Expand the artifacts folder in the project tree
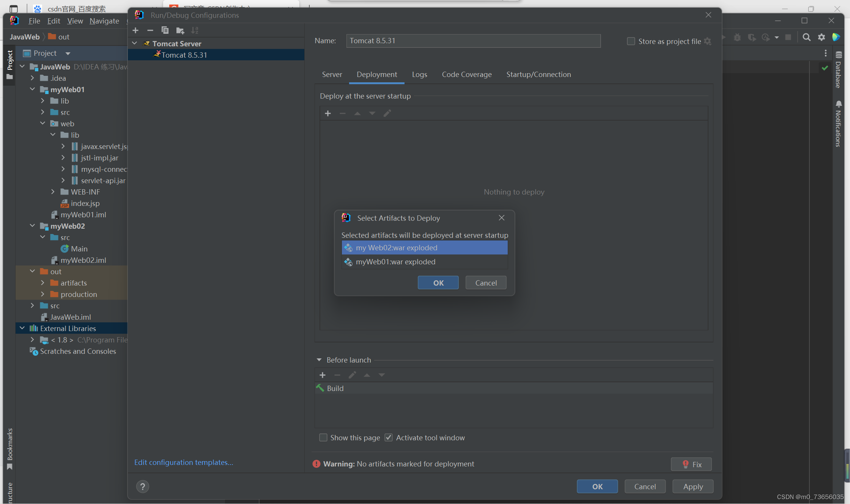Screen dimensions: 850x504 42,283
